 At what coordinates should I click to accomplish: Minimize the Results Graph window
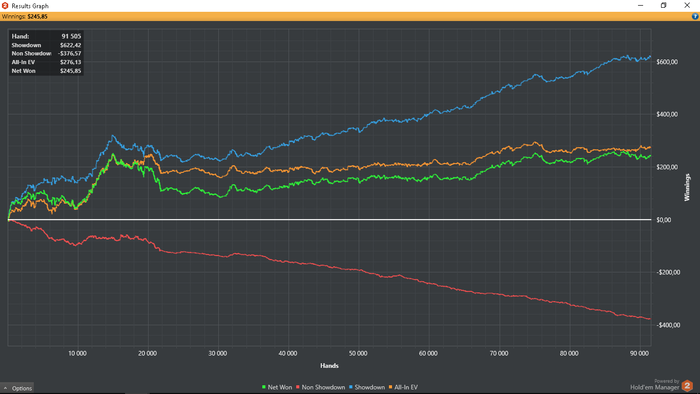pos(641,6)
